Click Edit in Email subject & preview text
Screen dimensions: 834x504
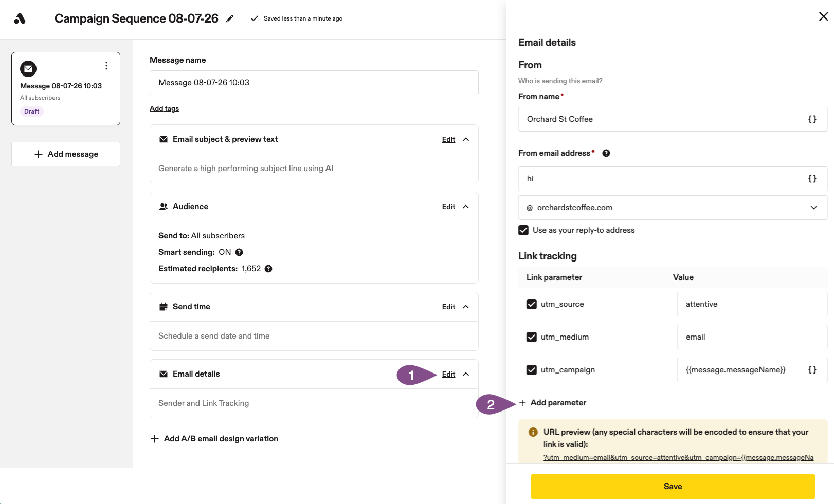[x=448, y=139]
